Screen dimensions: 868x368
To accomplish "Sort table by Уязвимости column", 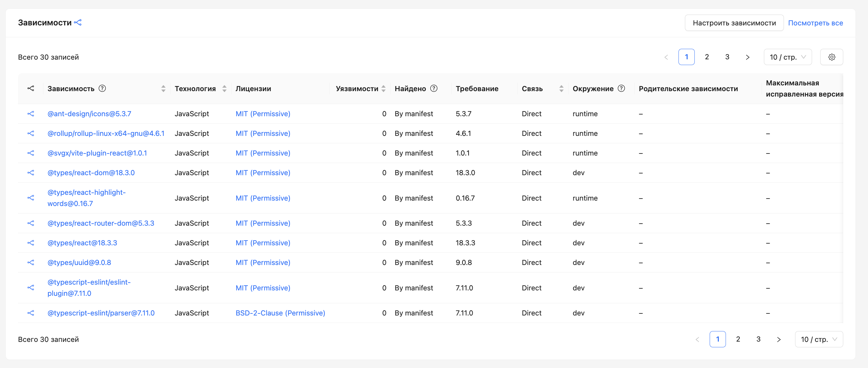I will 383,88.
